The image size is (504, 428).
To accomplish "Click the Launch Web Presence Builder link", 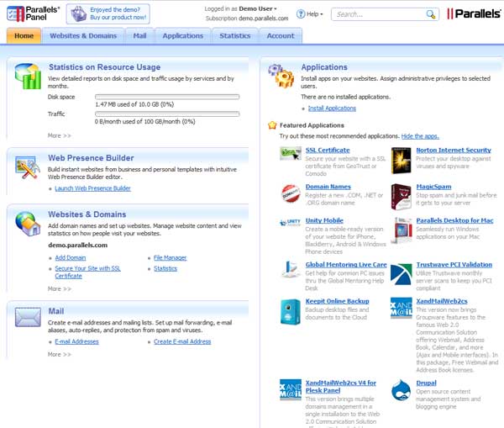I will click(x=92, y=188).
